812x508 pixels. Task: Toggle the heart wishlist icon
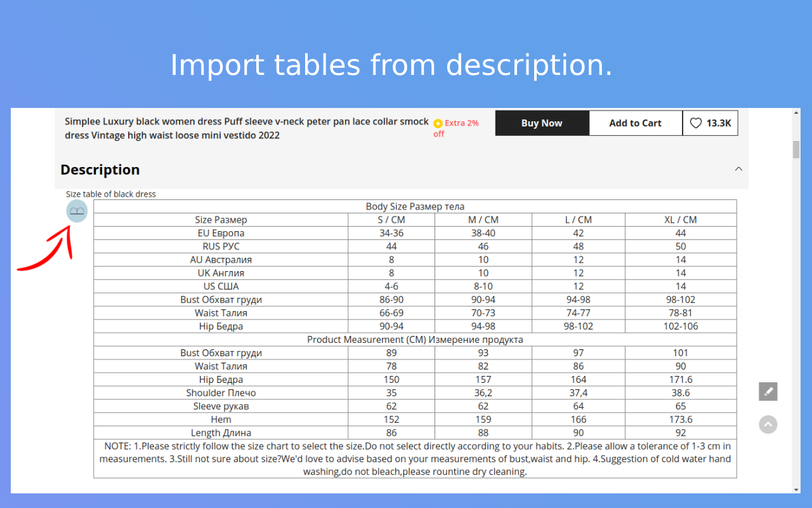696,123
